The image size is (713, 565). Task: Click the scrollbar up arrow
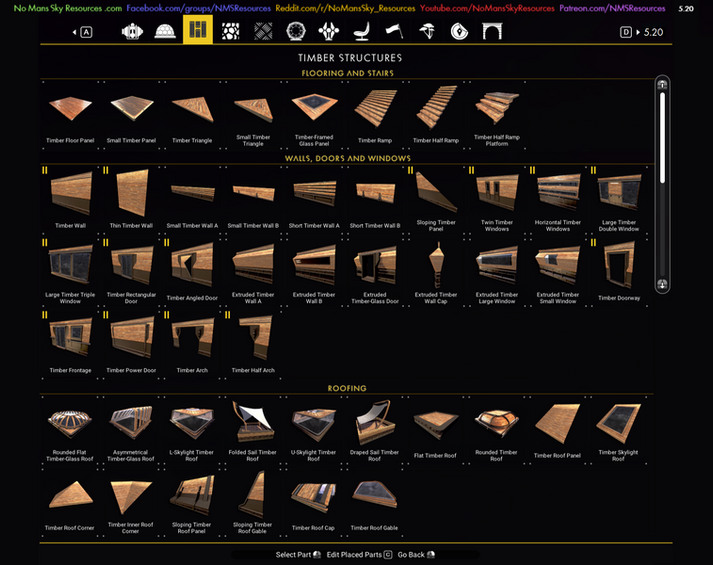[x=662, y=84]
